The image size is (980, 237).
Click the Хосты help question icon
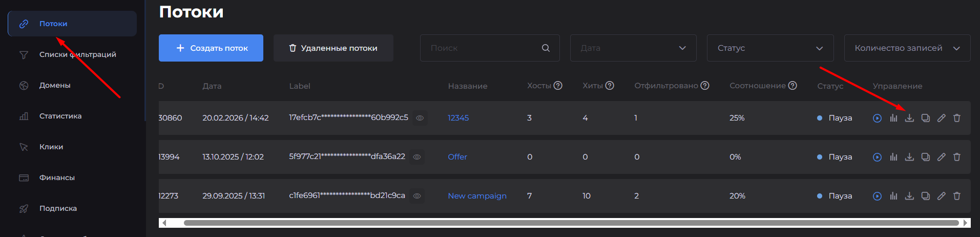(558, 86)
